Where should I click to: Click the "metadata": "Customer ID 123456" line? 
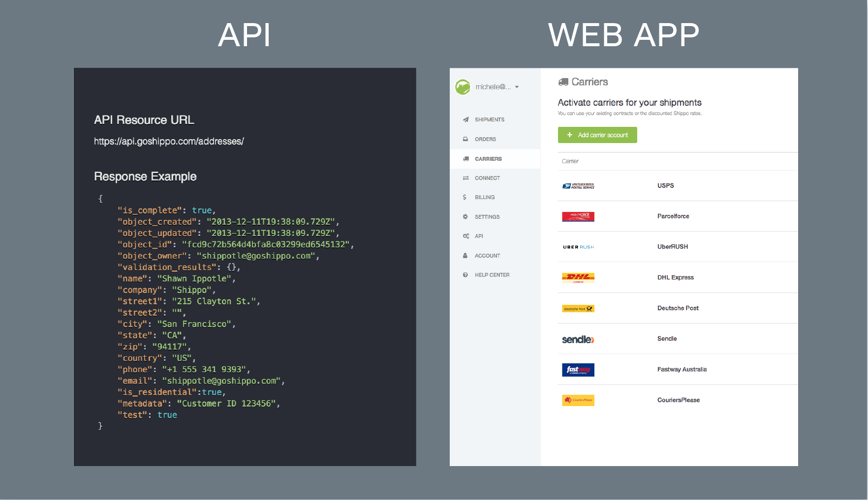point(198,403)
